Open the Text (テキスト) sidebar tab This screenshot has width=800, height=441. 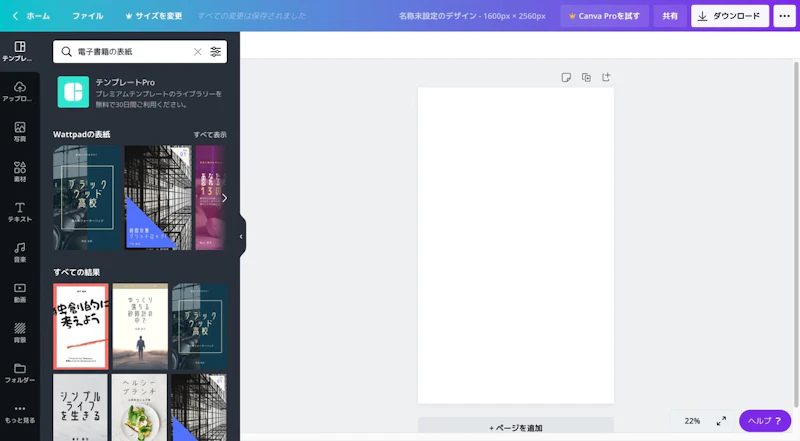coord(19,212)
